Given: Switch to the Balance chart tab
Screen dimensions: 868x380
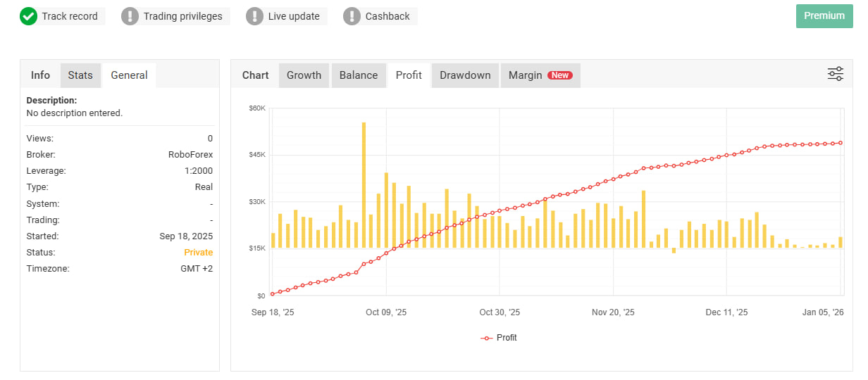Looking at the screenshot, I should (359, 75).
